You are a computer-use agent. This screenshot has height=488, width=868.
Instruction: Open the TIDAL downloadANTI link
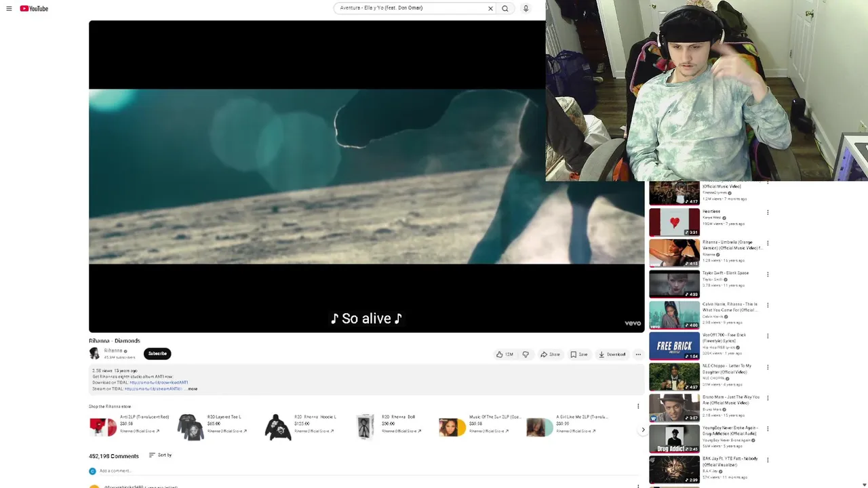click(x=159, y=382)
